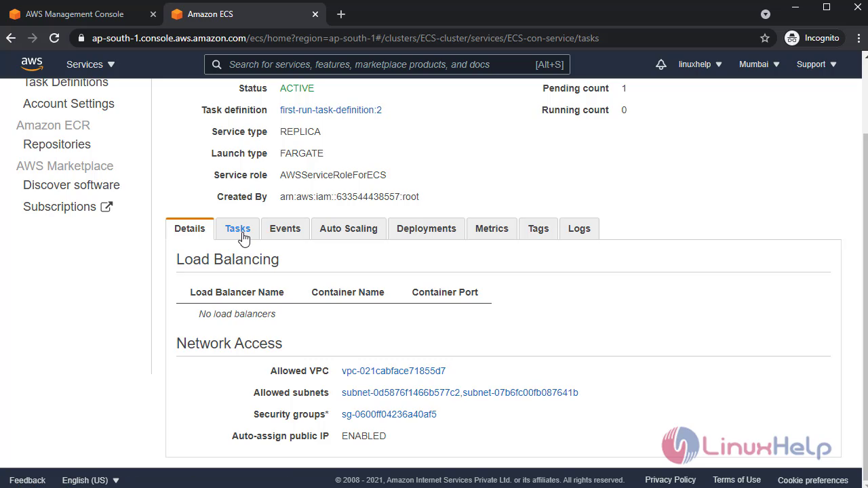Open the Events tab

point(285,228)
